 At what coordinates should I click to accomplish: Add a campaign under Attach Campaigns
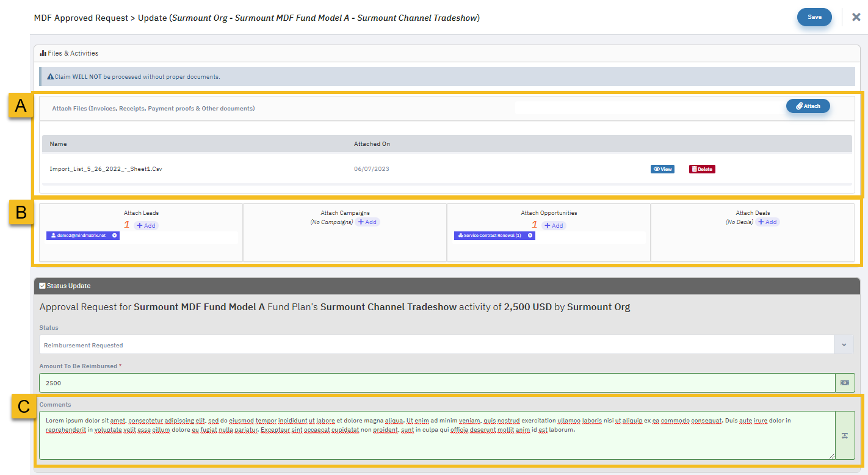pyautogui.click(x=367, y=222)
